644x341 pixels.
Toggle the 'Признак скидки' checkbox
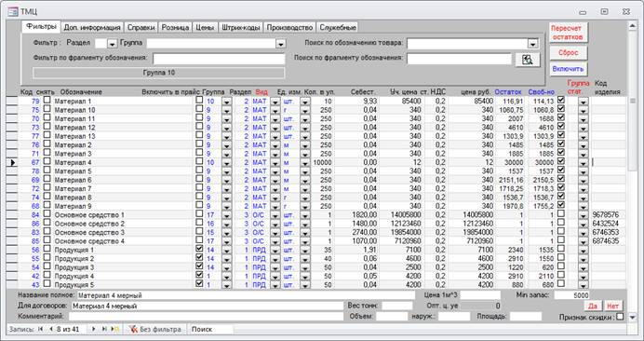620,317
